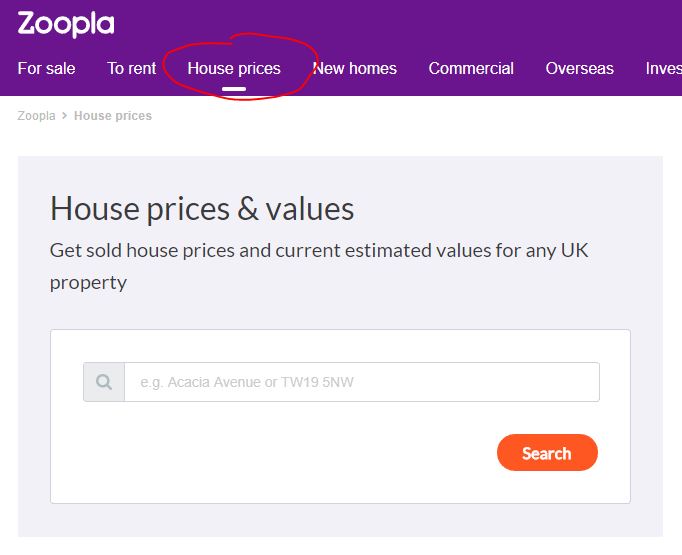Switch to the To rent tab
The image size is (682, 555).
point(131,68)
